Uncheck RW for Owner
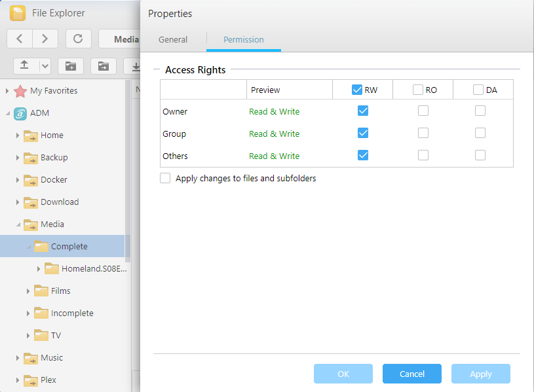Image resolution: width=534 pixels, height=392 pixels. coord(363,111)
